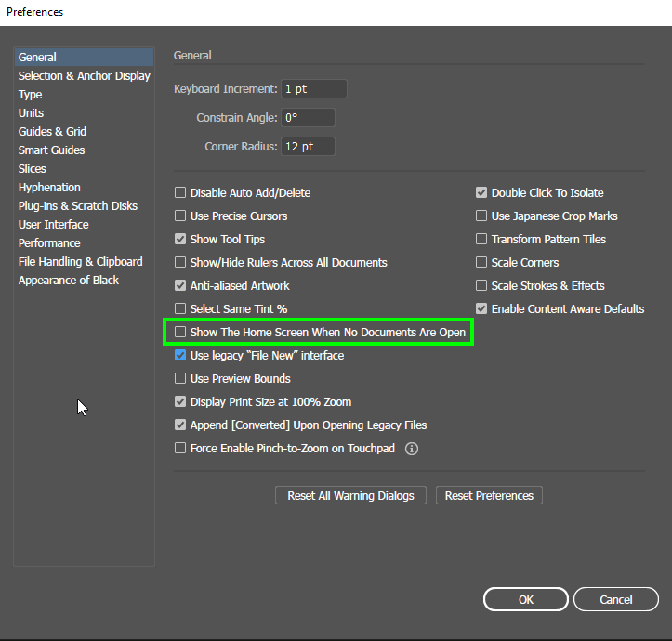Turn off Anti-aliased Artwork

(x=180, y=286)
